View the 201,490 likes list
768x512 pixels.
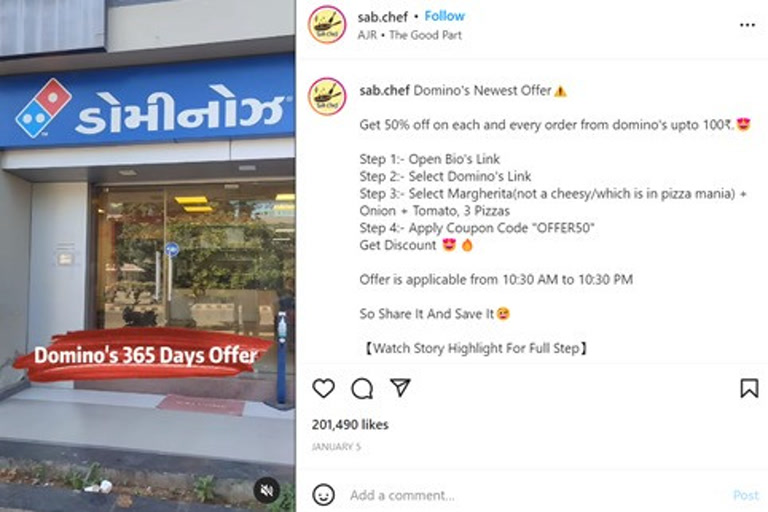click(350, 425)
